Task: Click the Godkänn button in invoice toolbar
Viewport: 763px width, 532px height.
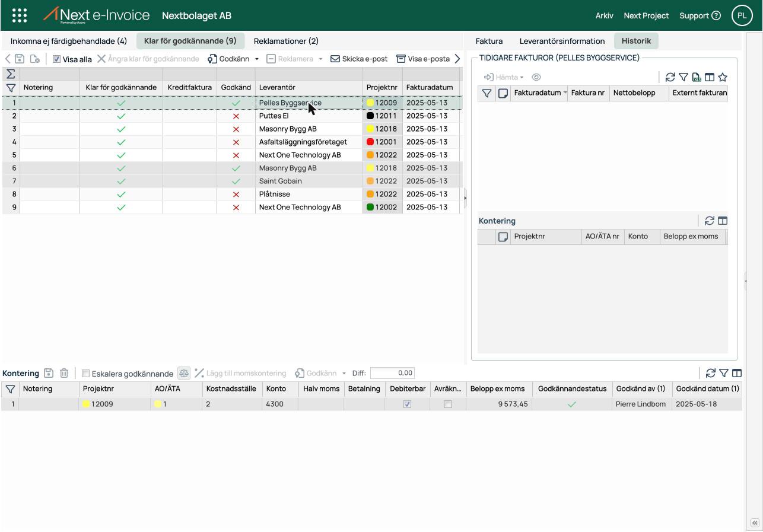Action: coord(228,59)
